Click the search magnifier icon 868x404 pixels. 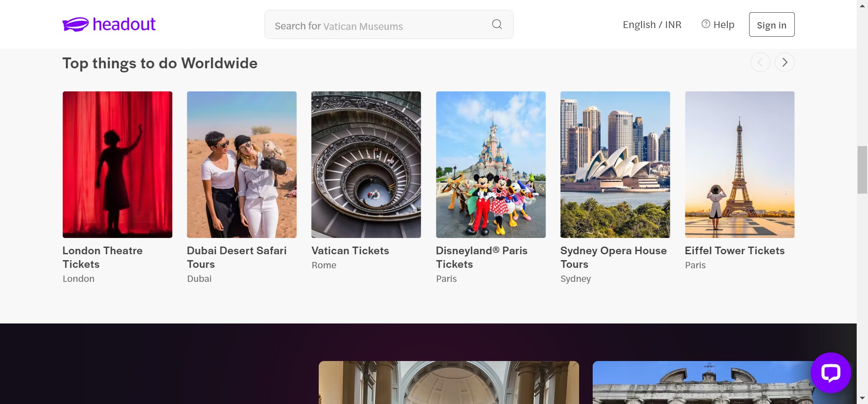coord(497,24)
